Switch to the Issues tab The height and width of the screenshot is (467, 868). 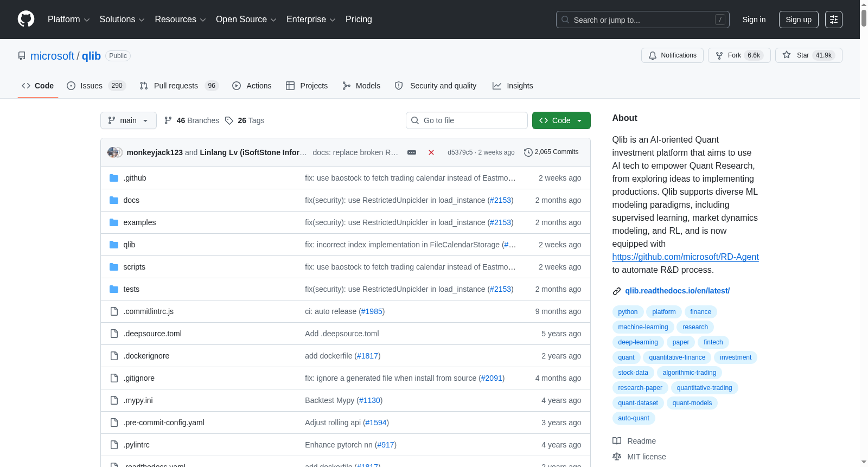pos(97,86)
